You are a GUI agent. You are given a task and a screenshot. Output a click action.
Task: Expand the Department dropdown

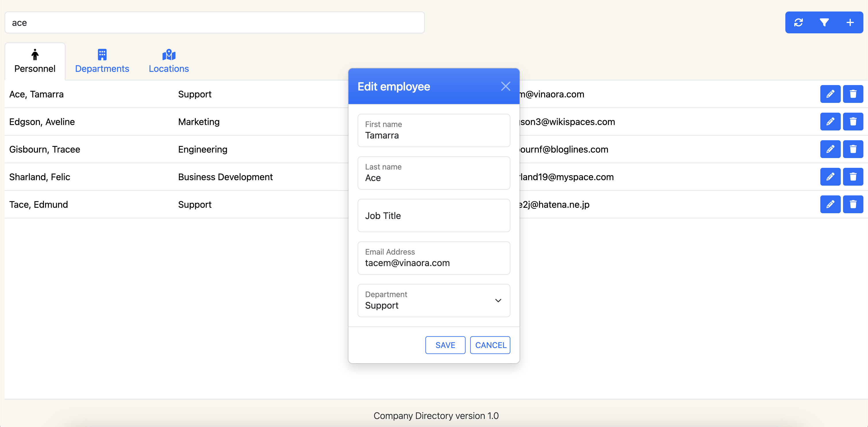click(434, 301)
